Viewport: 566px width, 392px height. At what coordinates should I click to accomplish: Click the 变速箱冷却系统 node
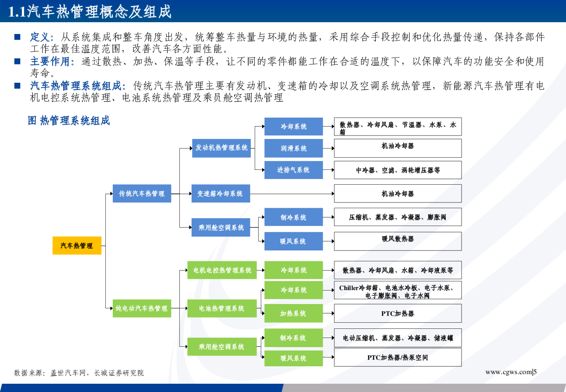[x=221, y=193]
